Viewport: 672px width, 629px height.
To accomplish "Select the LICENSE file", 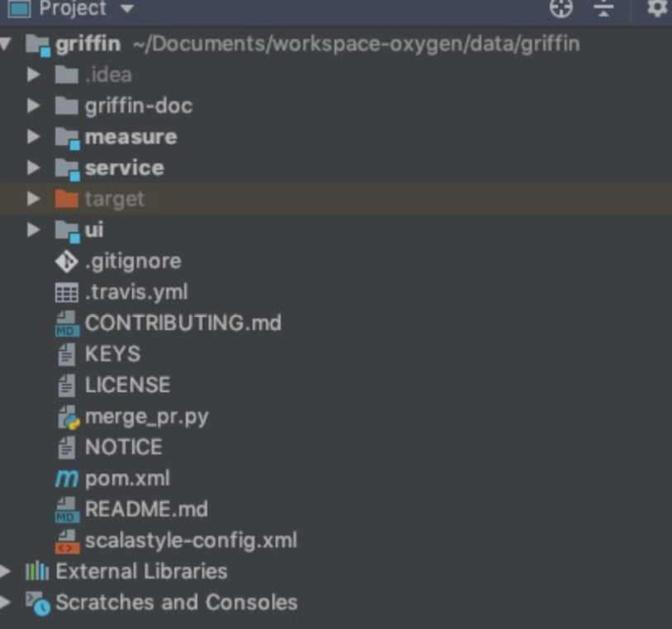I will [128, 385].
